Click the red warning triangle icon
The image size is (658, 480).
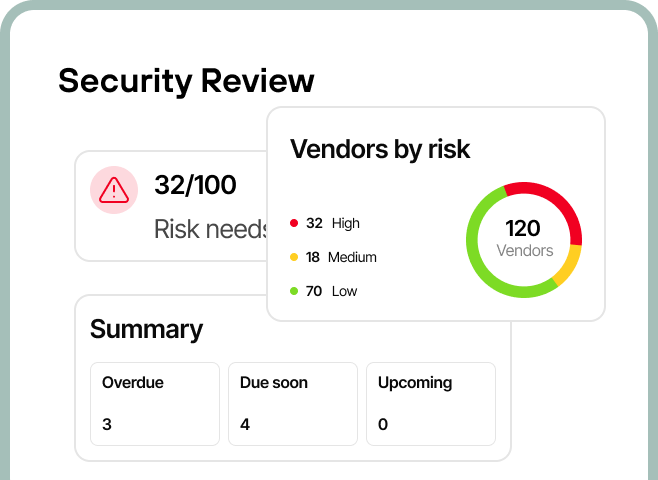pyautogui.click(x=114, y=190)
